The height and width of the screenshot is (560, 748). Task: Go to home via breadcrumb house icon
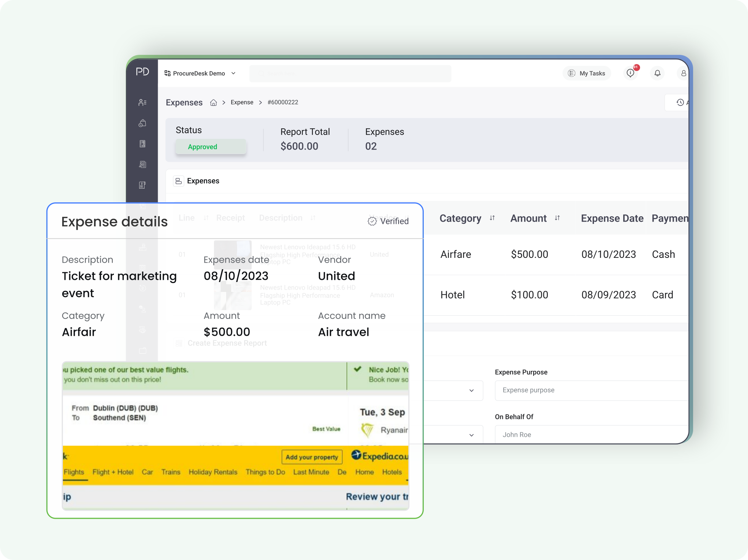point(213,102)
